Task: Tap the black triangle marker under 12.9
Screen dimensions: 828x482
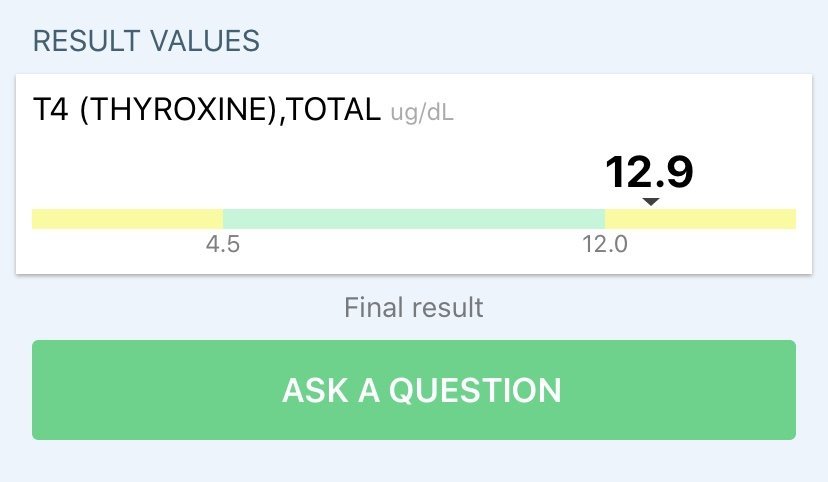Action: (x=651, y=202)
